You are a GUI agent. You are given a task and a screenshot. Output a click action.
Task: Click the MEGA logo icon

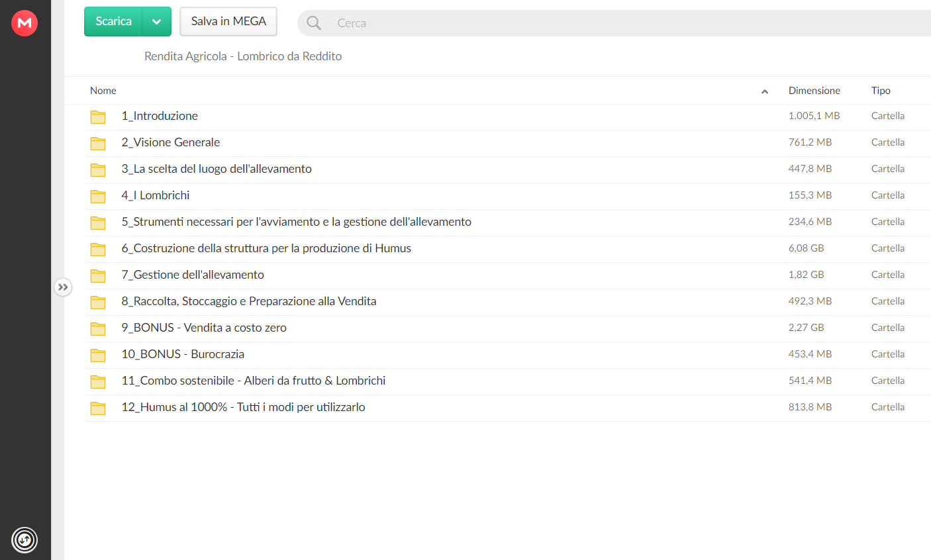(24, 23)
